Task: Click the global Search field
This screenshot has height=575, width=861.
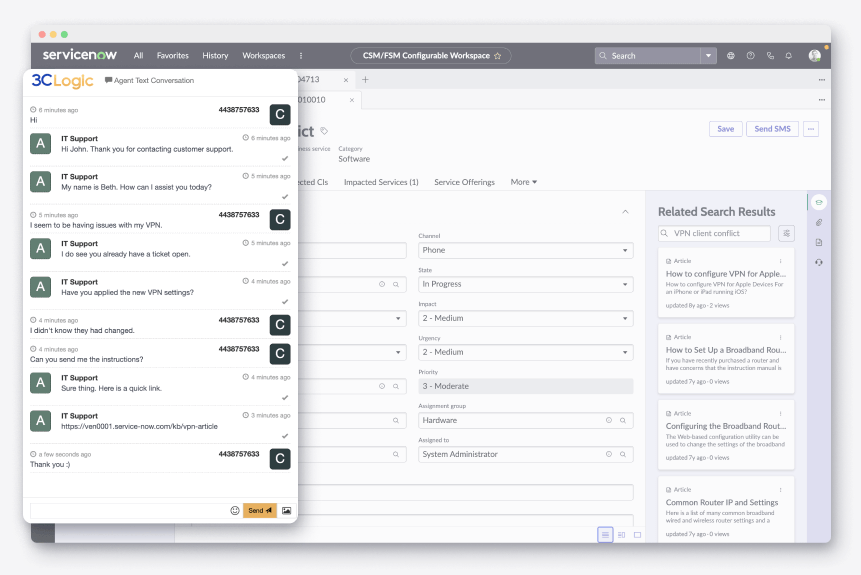Action: pos(648,55)
